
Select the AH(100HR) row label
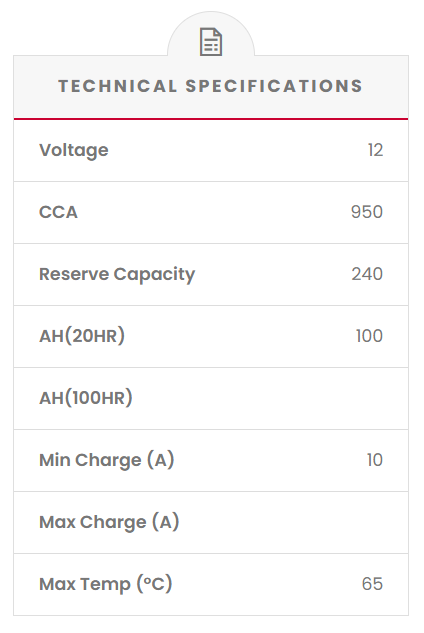click(x=86, y=398)
